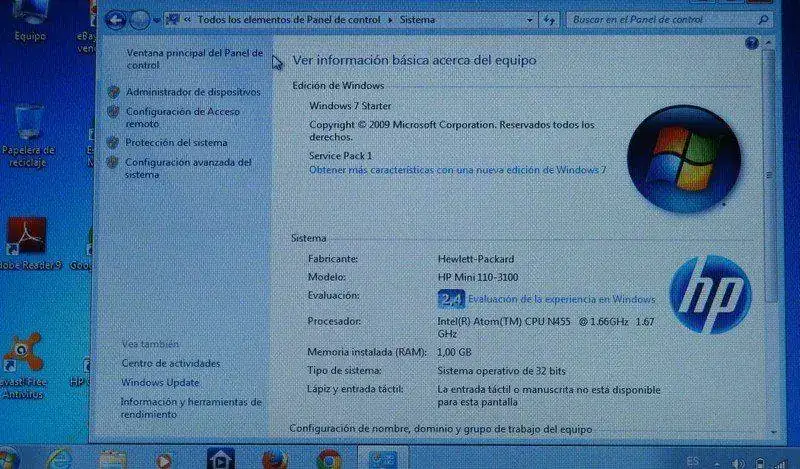The image size is (800, 469).
Task: Click 'HP Mini 110-3100' model value
Action: point(478,277)
